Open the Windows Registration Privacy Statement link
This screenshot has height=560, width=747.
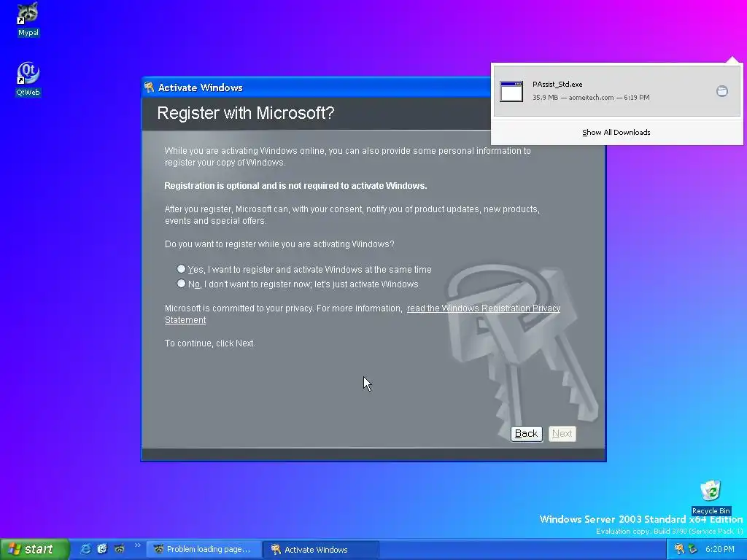tap(483, 308)
